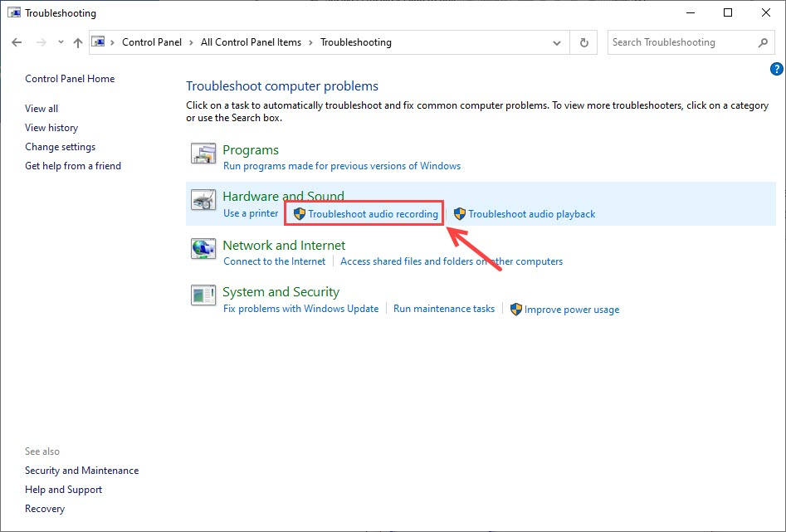Expand chevron after Control Panel breadcrumb
Viewport: 786px width, 532px height.
pos(192,42)
